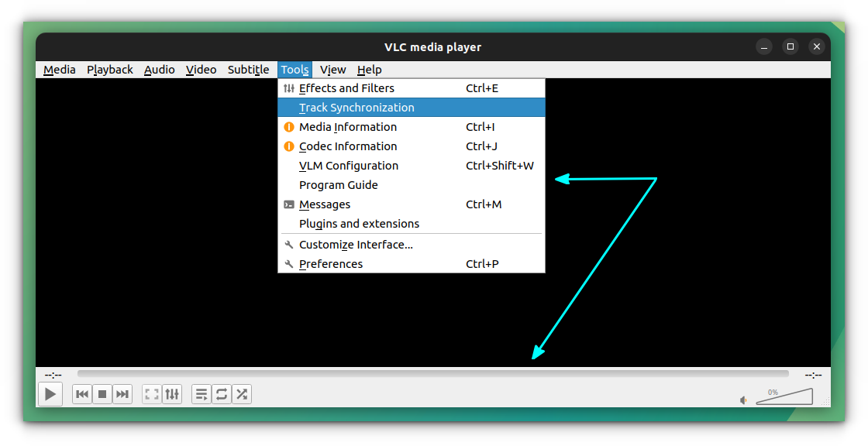Open the Playback menu
The height and width of the screenshot is (446, 868).
[x=109, y=70]
